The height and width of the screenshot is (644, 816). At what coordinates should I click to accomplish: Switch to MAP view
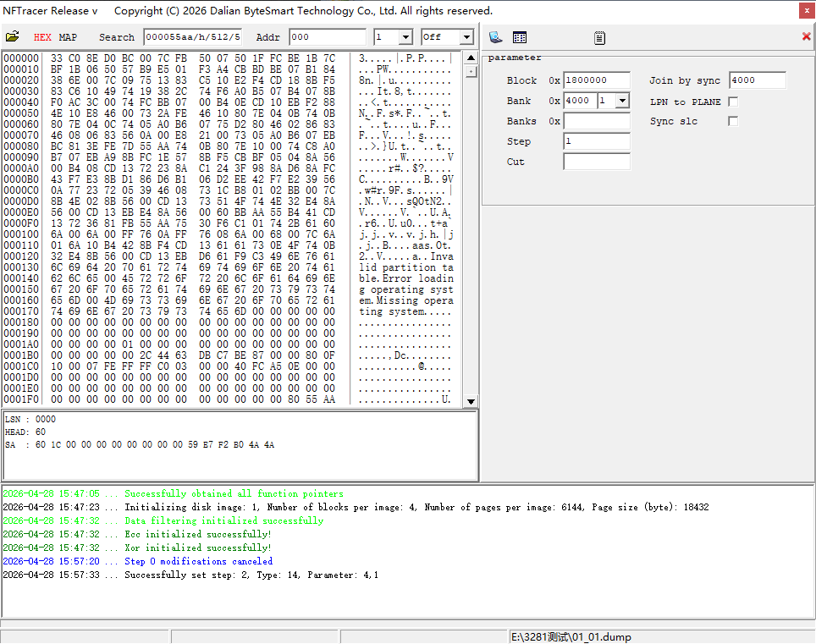pyautogui.click(x=68, y=37)
